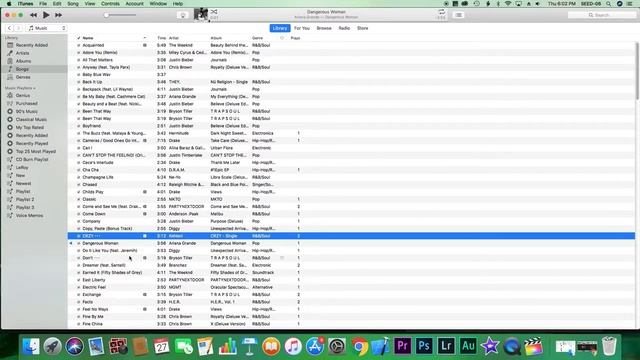
Task: Go back to the previous track
Action: [x=33, y=15]
